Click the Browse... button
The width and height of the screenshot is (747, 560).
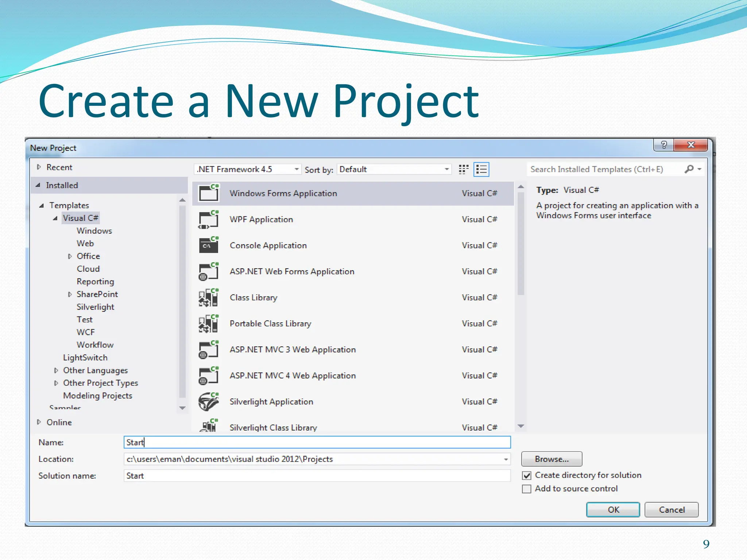point(551,459)
